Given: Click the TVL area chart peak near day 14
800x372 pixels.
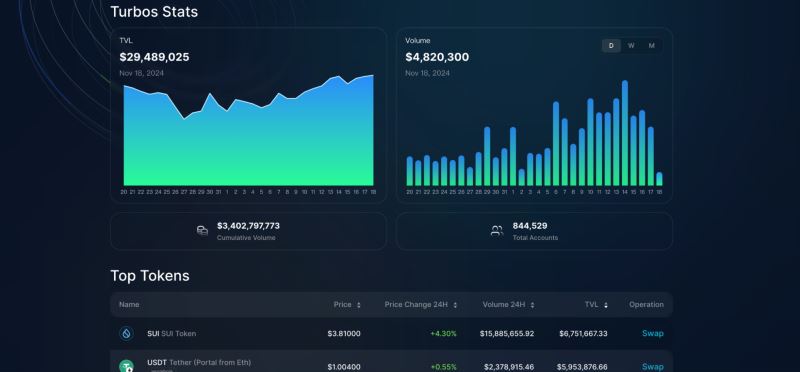Looking at the screenshot, I should click(x=338, y=77).
